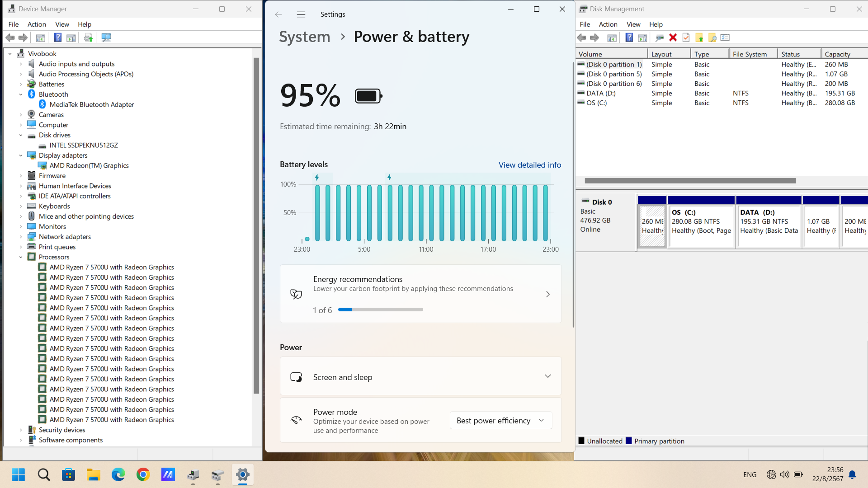This screenshot has height=488, width=868.
Task: Open the File menu in Device Manager
Action: pyautogui.click(x=14, y=24)
